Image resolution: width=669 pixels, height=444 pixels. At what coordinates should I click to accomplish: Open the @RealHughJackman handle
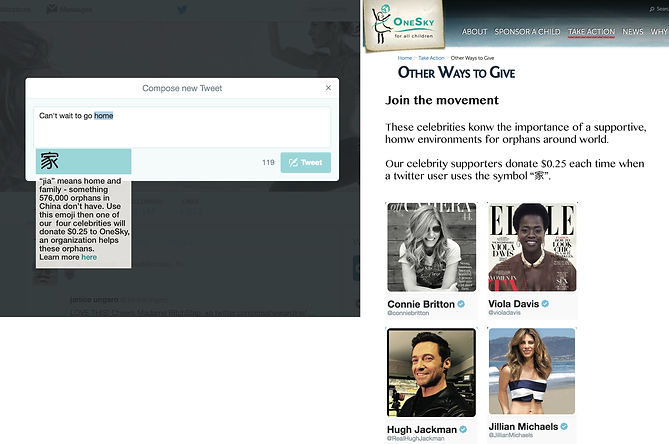pos(416,438)
